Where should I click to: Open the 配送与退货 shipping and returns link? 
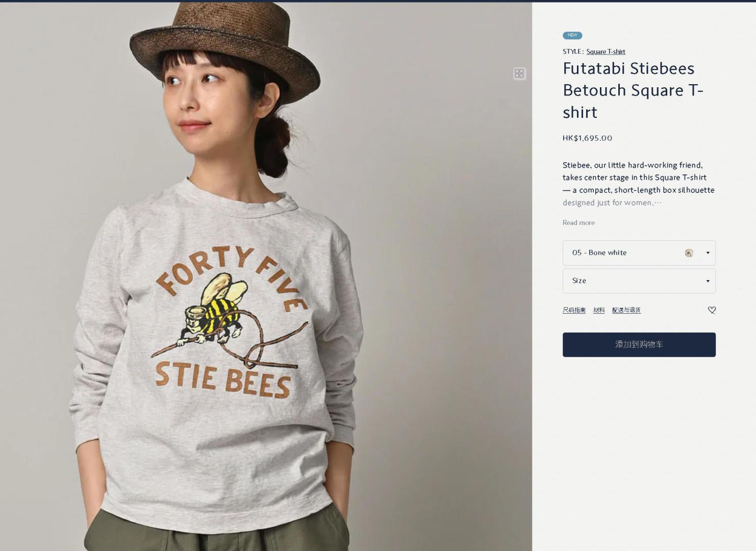tap(626, 310)
